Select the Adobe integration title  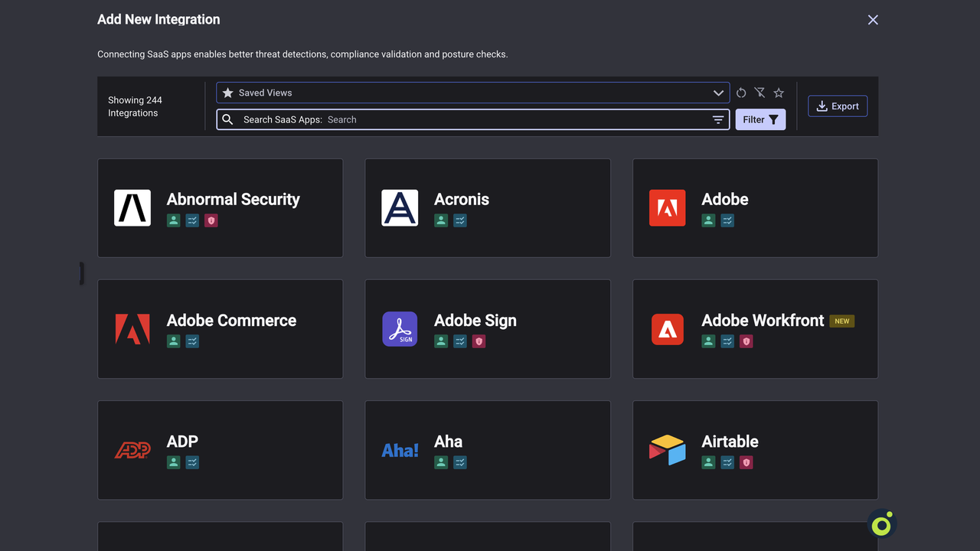click(x=725, y=200)
